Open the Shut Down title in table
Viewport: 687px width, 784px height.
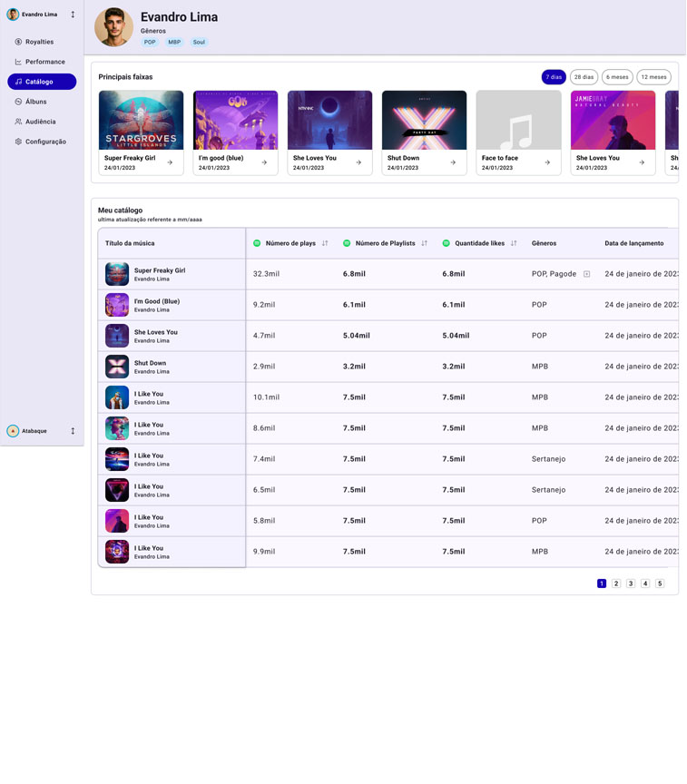150,363
